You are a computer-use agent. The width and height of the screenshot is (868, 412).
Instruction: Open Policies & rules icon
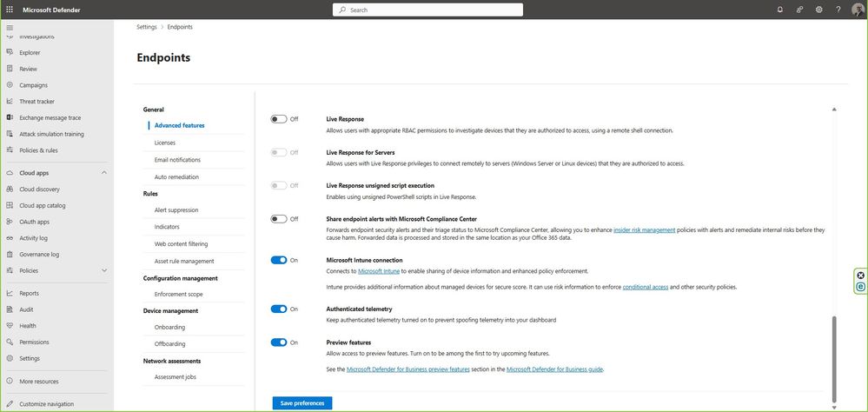(x=10, y=150)
